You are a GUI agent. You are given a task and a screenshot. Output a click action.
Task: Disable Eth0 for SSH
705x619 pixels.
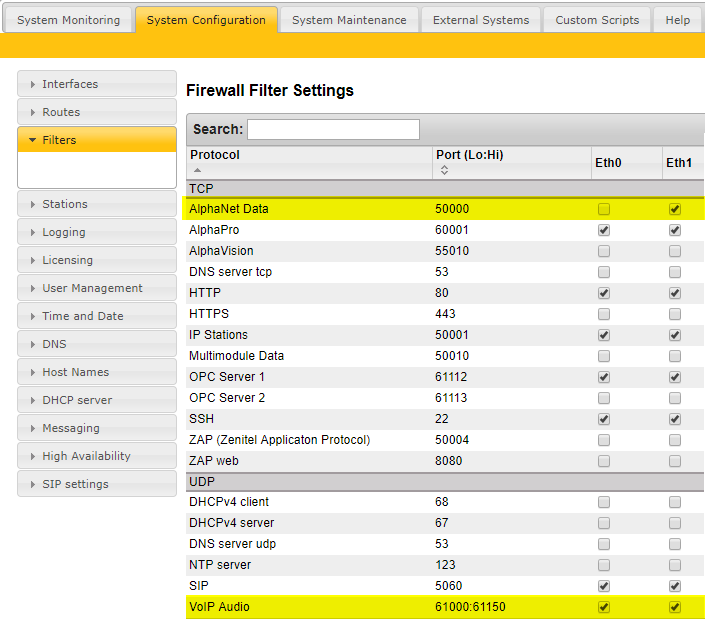tap(603, 419)
